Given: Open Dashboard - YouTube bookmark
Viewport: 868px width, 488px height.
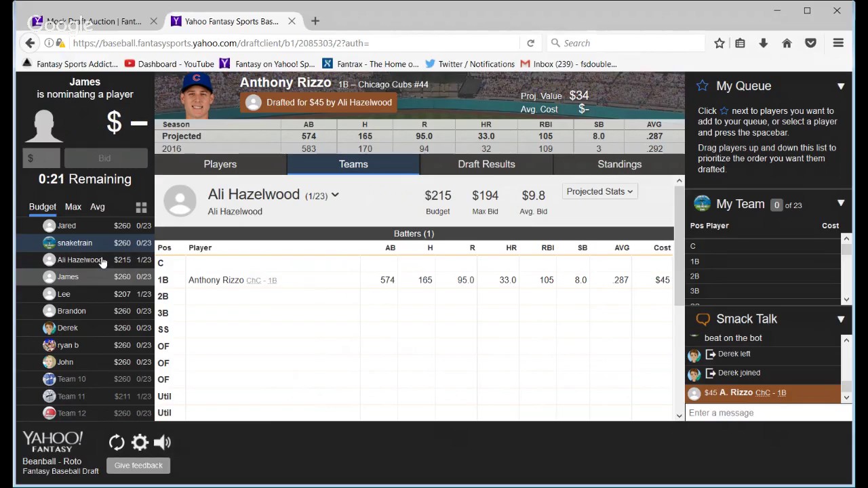Looking at the screenshot, I should (x=170, y=64).
